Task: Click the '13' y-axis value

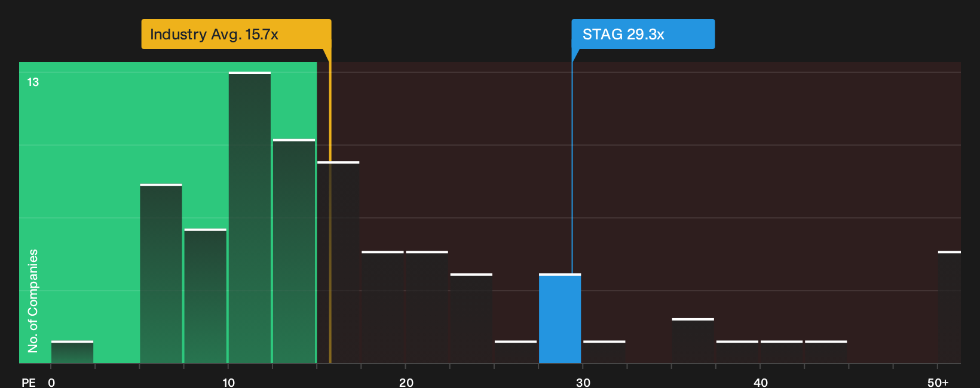Action: (x=33, y=82)
